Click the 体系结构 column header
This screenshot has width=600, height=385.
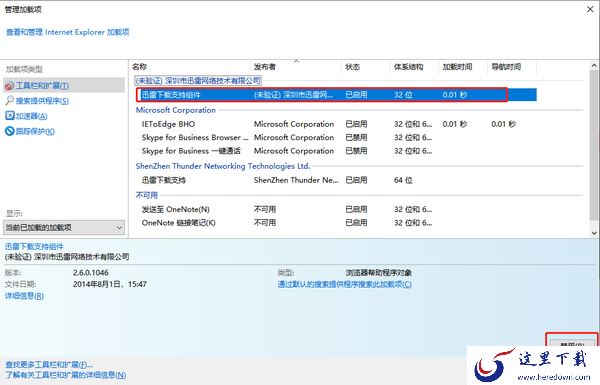(x=408, y=67)
